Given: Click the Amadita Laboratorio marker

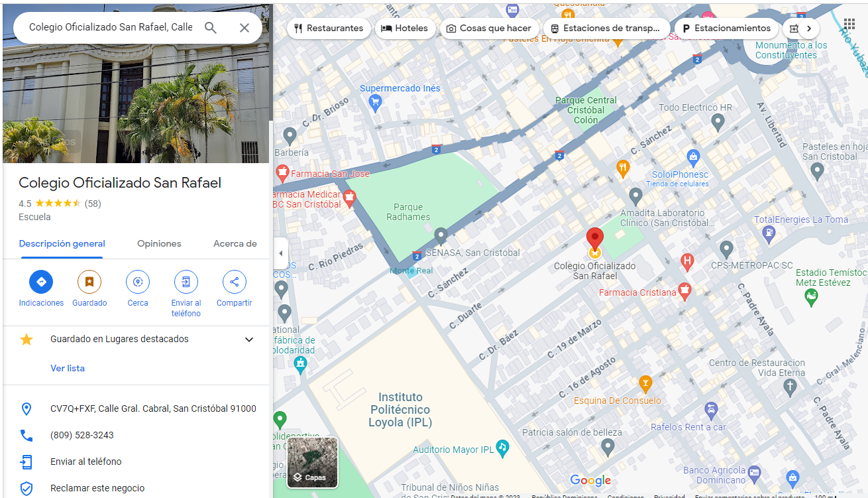Looking at the screenshot, I should click(635, 196).
